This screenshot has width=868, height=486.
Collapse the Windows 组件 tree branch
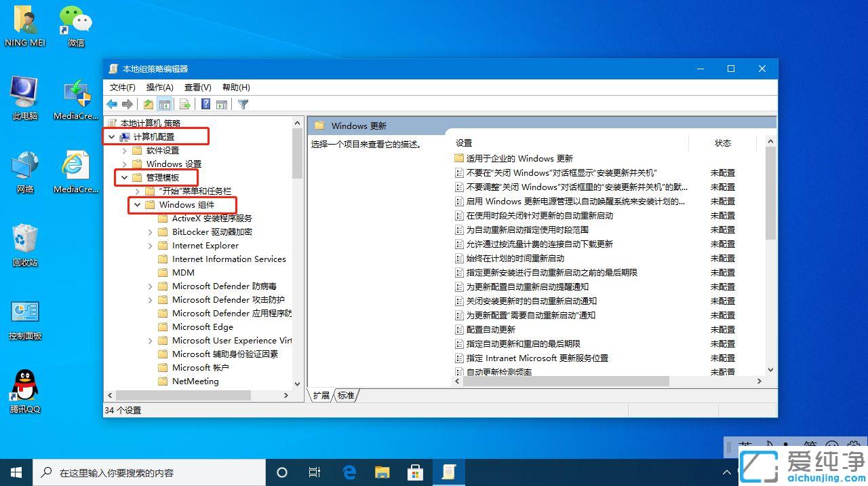coord(137,204)
